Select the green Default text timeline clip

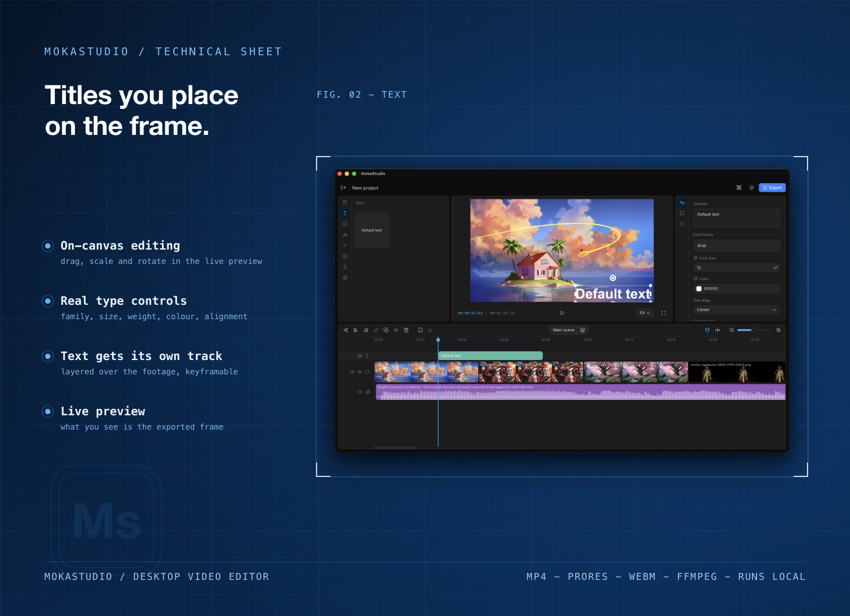(490, 355)
